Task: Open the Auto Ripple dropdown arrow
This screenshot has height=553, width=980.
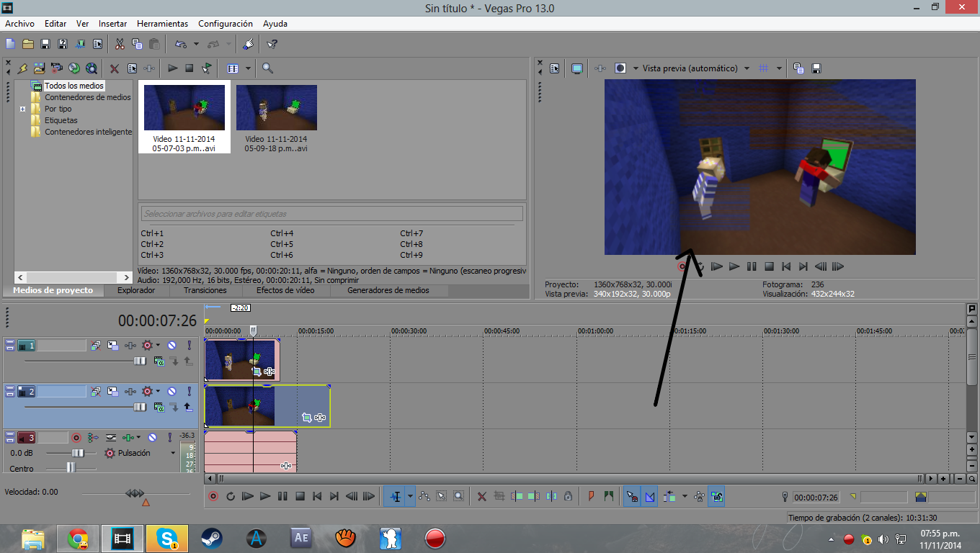Action: click(685, 496)
